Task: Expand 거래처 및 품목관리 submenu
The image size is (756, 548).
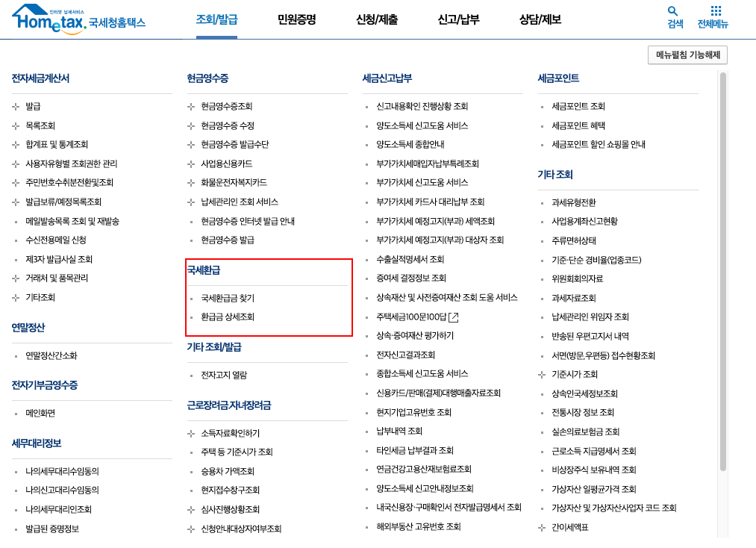Action: pyautogui.click(x=16, y=278)
